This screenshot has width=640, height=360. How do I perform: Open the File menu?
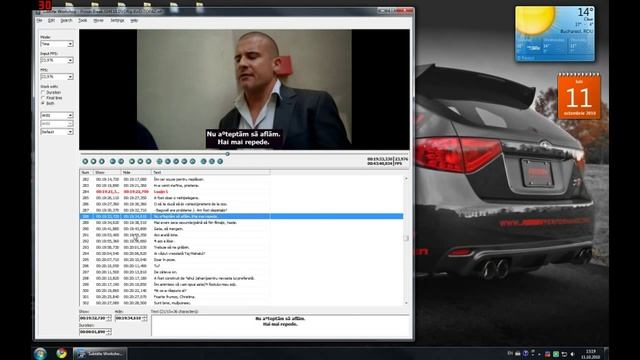point(40,20)
